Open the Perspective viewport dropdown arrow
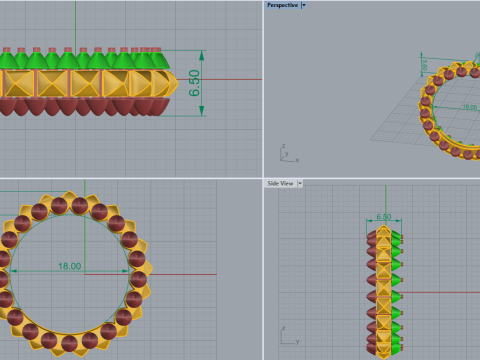 click(x=303, y=5)
